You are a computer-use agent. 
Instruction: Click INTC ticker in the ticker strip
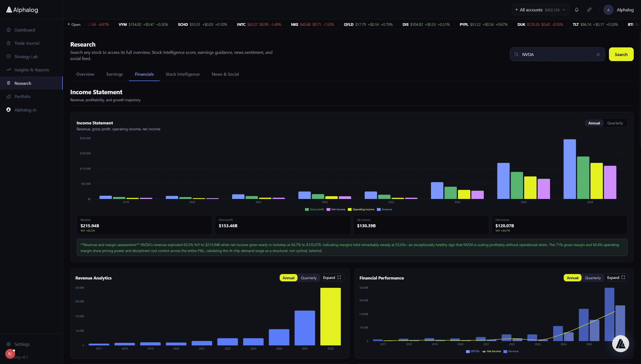tap(259, 24)
